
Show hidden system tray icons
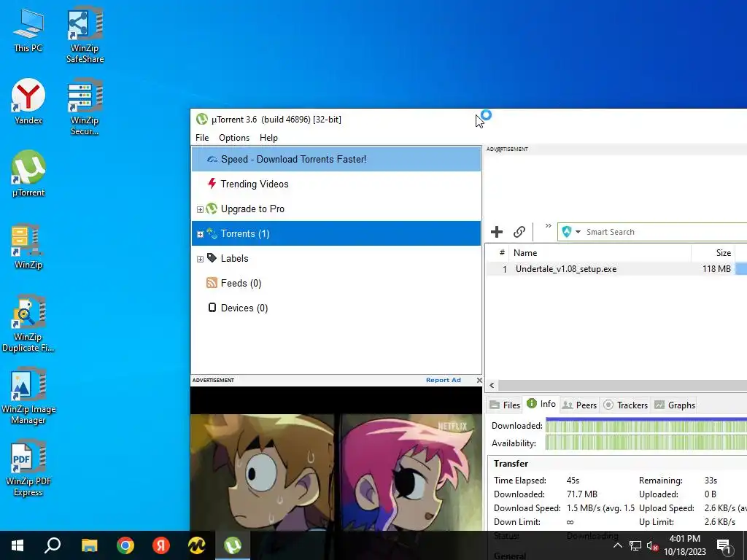tap(617, 545)
